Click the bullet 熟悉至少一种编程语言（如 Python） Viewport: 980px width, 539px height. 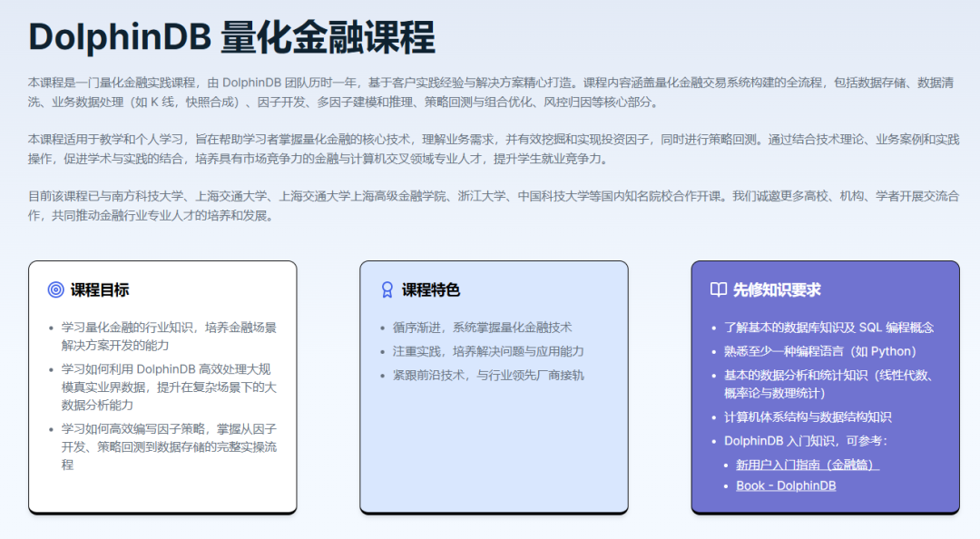point(820,351)
